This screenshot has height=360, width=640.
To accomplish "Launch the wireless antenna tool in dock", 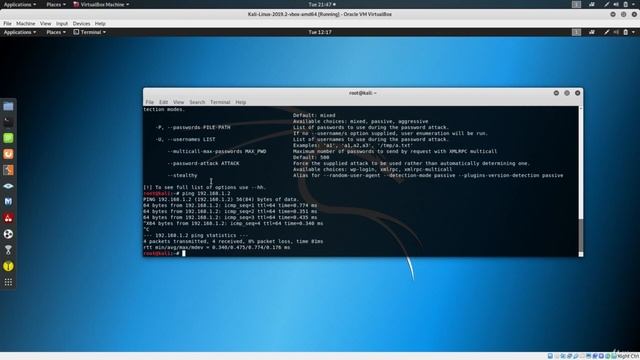I will click(x=8, y=250).
